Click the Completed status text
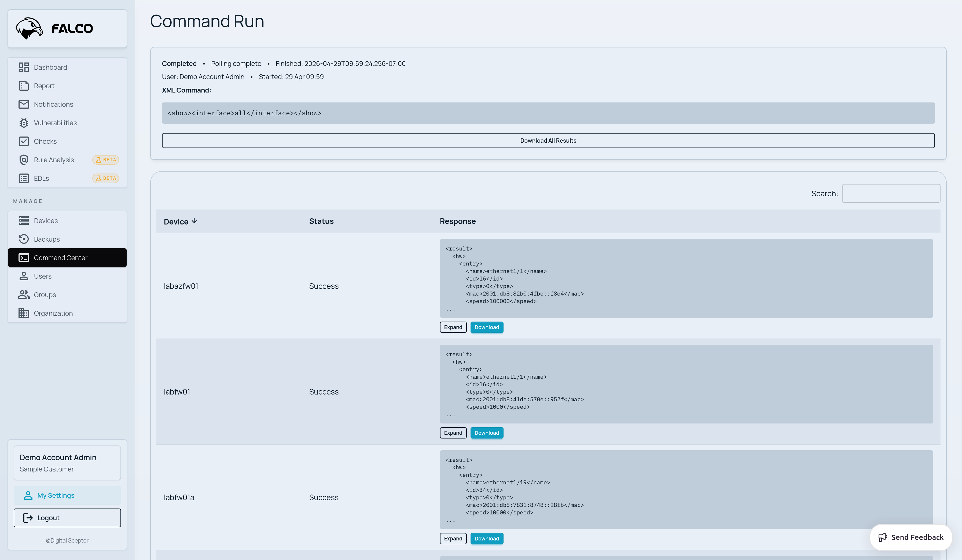Screen dimensions: 962x560 pyautogui.click(x=179, y=64)
